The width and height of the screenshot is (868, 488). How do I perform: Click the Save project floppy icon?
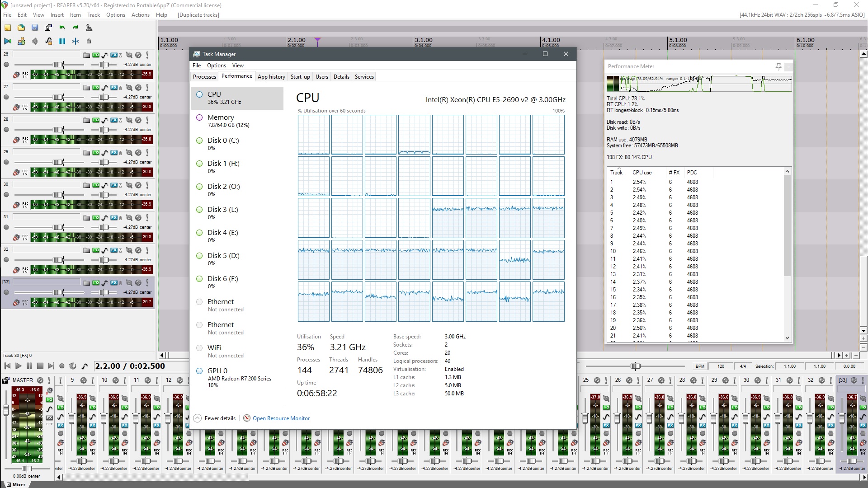click(x=35, y=28)
